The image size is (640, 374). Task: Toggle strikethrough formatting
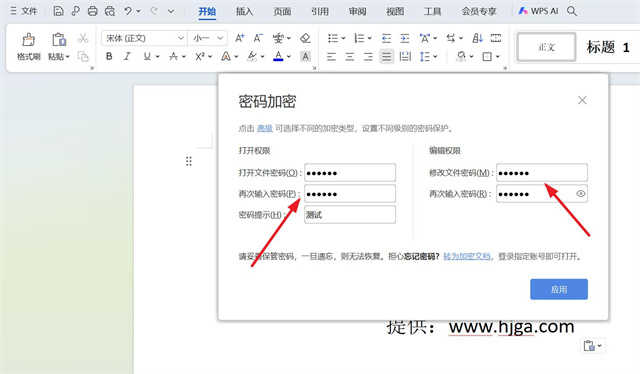tap(173, 56)
